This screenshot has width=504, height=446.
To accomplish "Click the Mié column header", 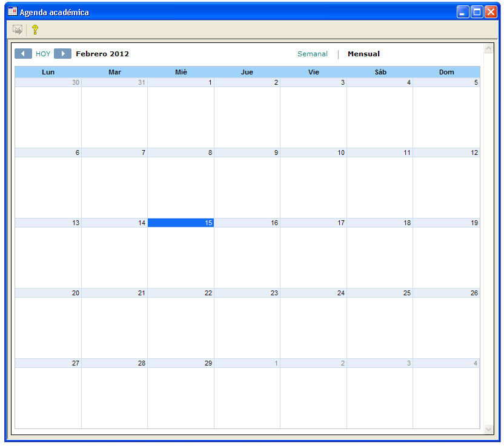I will click(181, 72).
